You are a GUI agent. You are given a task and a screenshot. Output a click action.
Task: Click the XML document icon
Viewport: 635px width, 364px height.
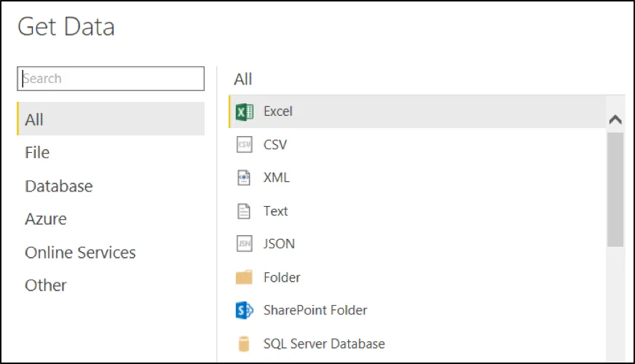[244, 178]
